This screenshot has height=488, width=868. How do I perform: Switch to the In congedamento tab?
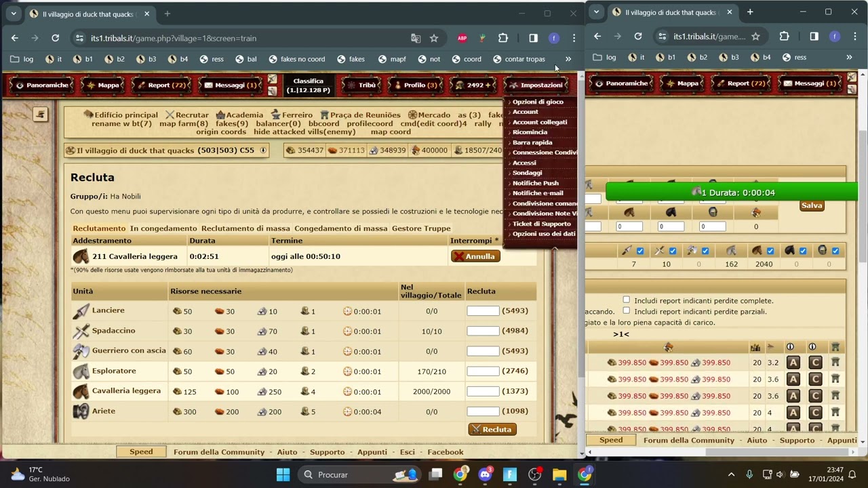(163, 228)
